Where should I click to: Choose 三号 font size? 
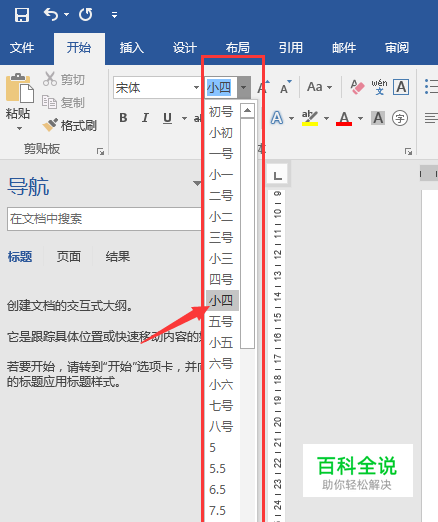click(x=222, y=238)
